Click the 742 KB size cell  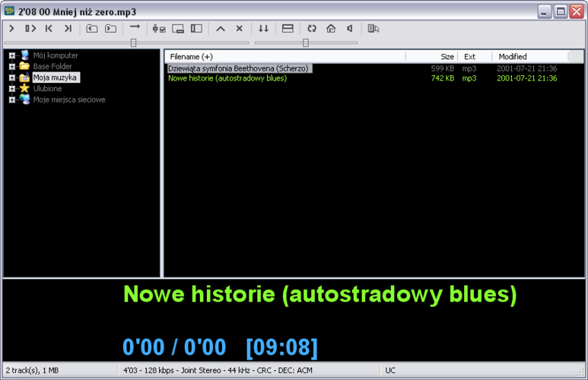tap(443, 78)
